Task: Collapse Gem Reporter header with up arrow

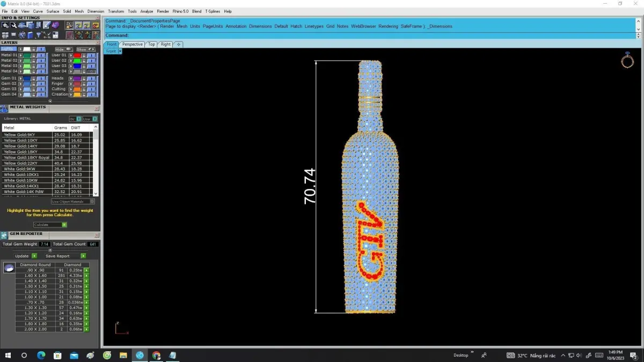Action: point(50,249)
